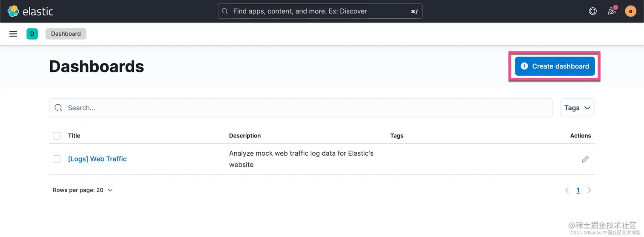
Task: Go to the next page arrow
Action: coord(589,190)
